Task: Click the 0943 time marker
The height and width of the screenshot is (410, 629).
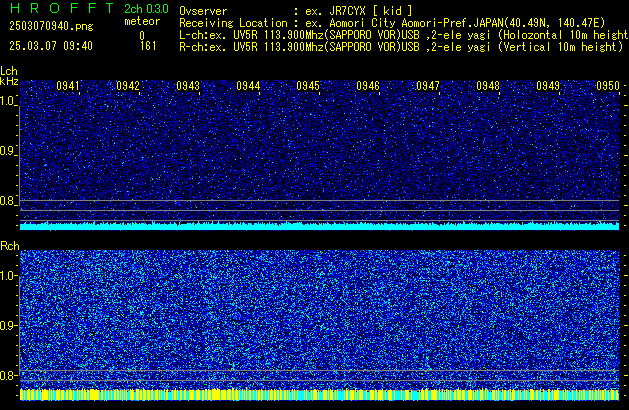Action: 188,86
